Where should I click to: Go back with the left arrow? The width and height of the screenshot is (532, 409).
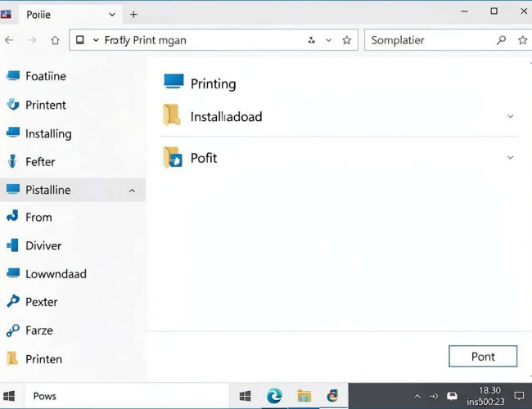pyautogui.click(x=9, y=40)
